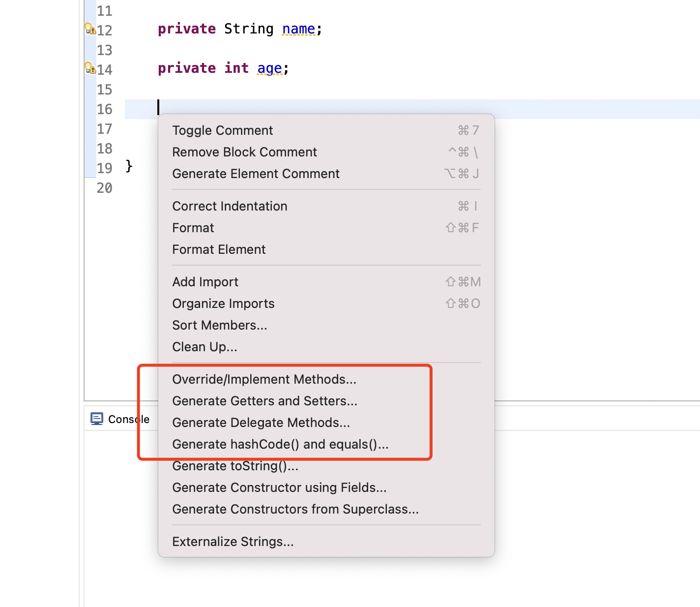
Task: Open the Console tab
Action: coord(128,419)
